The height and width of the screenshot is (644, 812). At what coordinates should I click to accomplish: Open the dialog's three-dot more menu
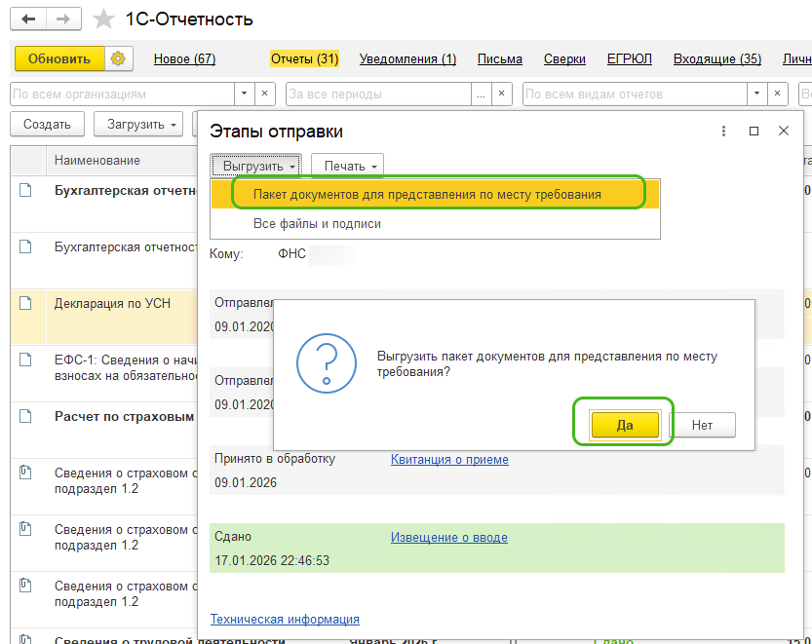(x=723, y=132)
